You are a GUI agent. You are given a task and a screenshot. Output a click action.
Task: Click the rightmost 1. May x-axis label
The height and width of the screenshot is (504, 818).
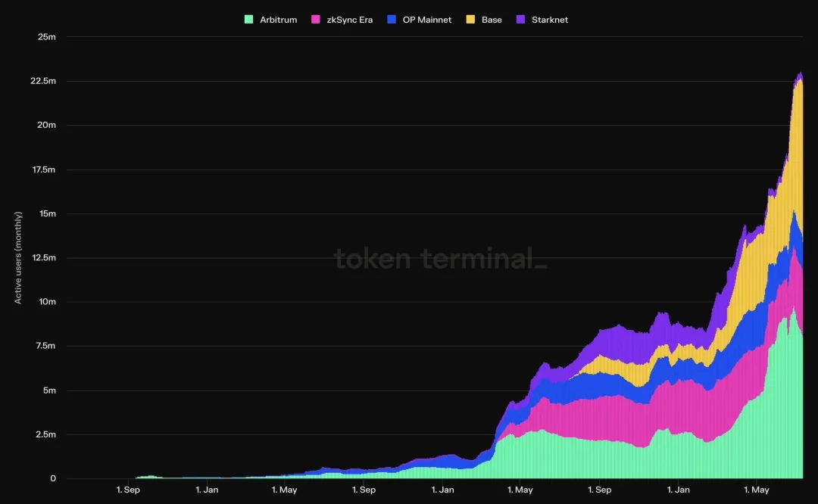coord(757,490)
